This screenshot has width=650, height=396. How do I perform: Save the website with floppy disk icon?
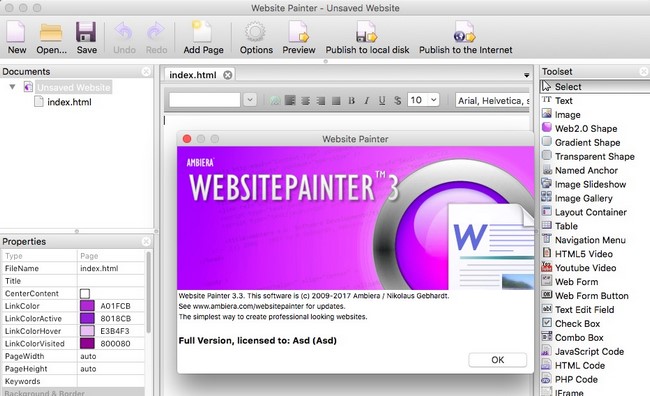tap(86, 32)
